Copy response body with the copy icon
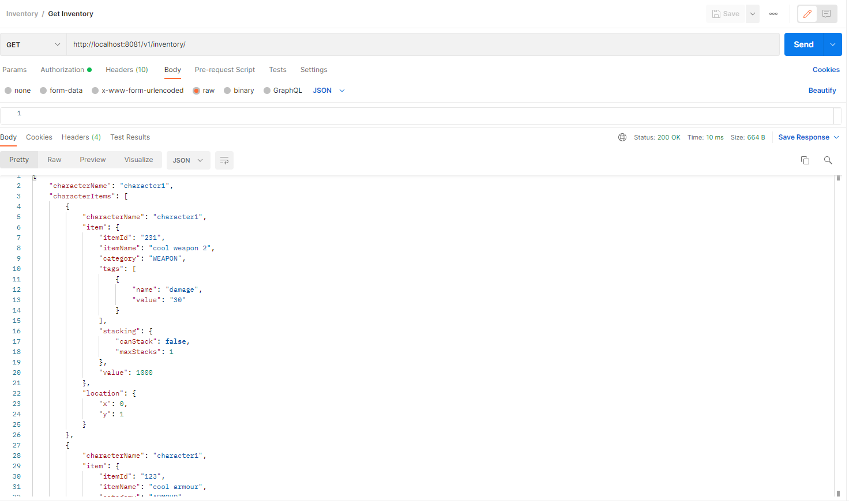The image size is (849, 504). pos(805,160)
